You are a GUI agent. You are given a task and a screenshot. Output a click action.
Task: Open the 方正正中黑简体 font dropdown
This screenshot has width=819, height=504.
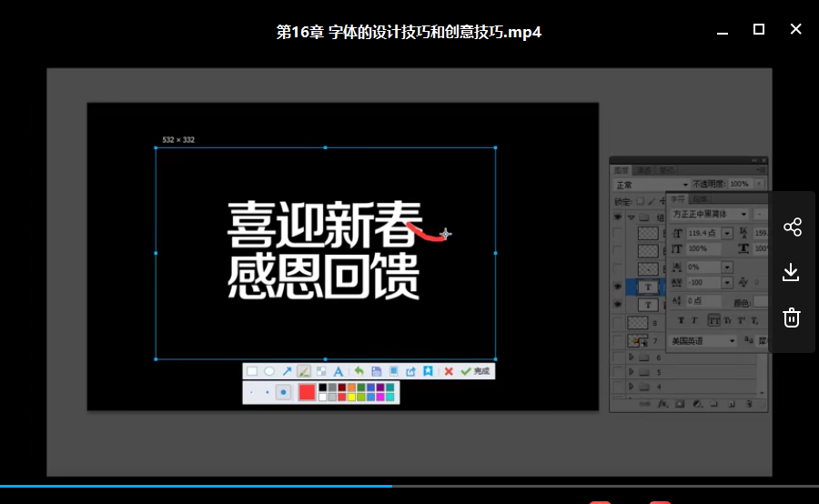pos(709,214)
